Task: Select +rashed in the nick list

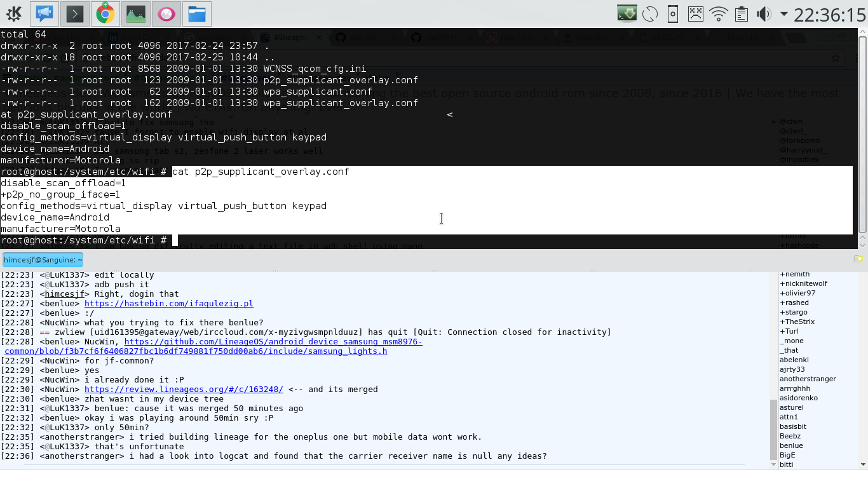Action: pos(794,302)
